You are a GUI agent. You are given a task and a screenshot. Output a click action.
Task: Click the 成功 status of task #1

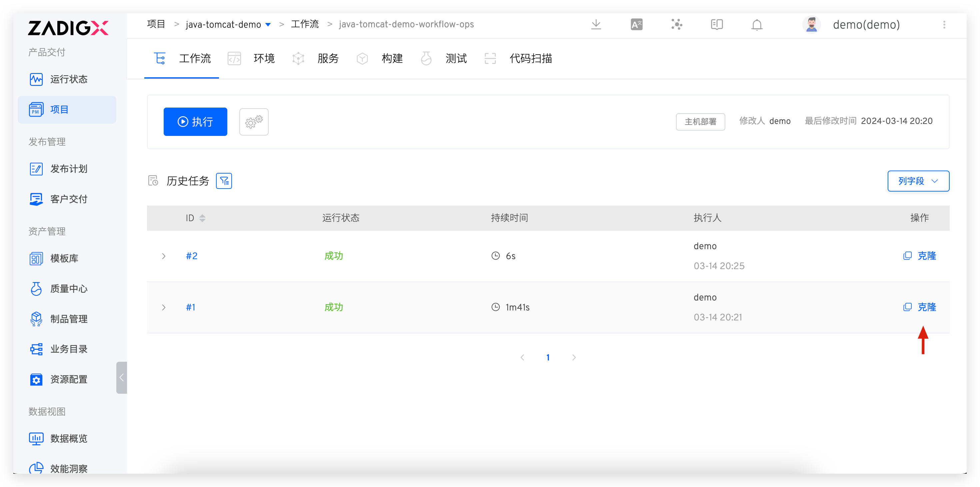point(334,307)
